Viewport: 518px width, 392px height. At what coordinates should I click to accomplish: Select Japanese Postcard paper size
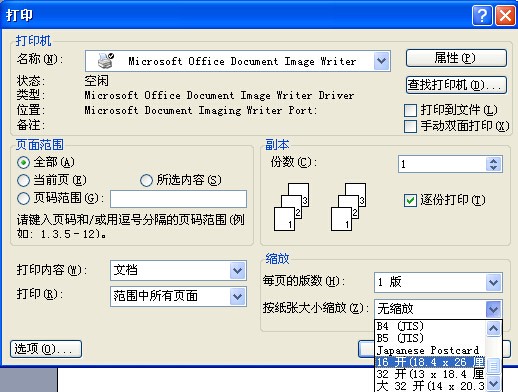tap(430, 350)
